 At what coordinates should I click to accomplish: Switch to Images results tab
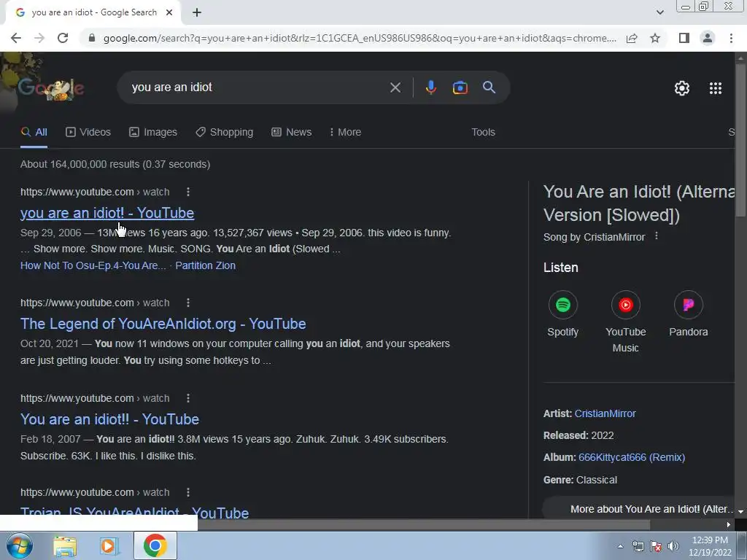click(153, 133)
